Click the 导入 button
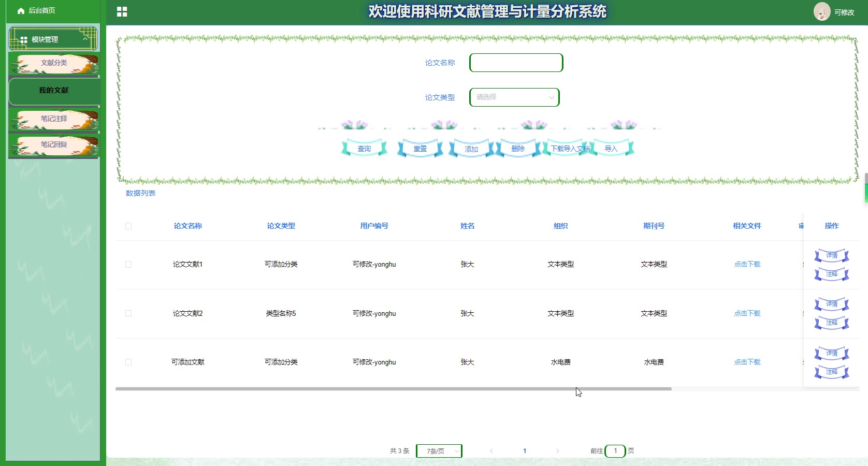Viewport: 868px width, 466px height. (611, 149)
